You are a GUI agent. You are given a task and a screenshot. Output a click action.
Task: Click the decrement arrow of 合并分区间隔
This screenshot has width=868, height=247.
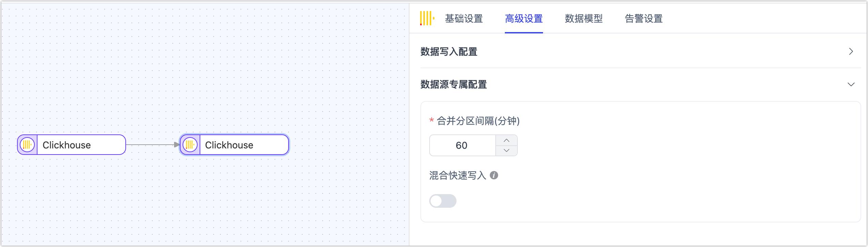pyautogui.click(x=506, y=150)
